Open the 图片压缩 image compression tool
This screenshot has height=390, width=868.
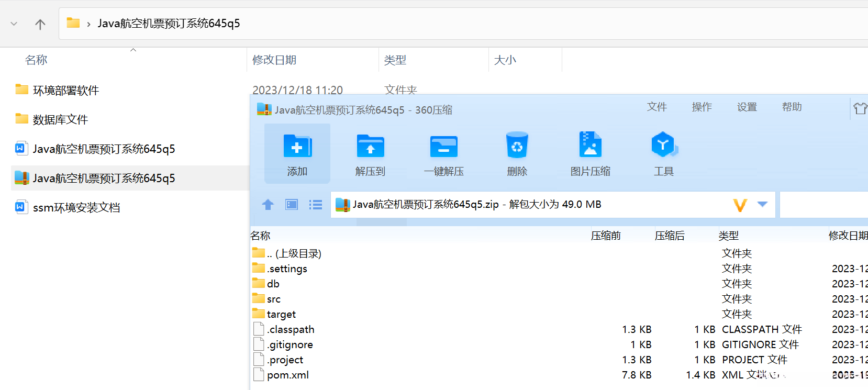pos(591,144)
